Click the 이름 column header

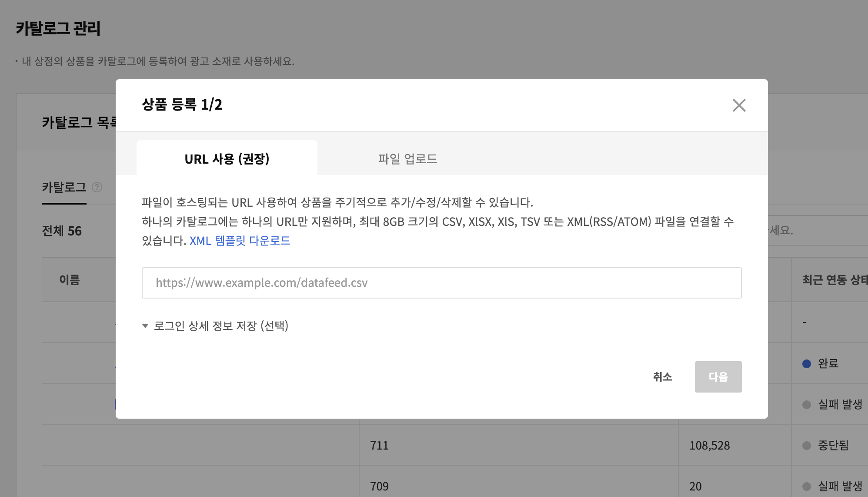click(x=70, y=280)
